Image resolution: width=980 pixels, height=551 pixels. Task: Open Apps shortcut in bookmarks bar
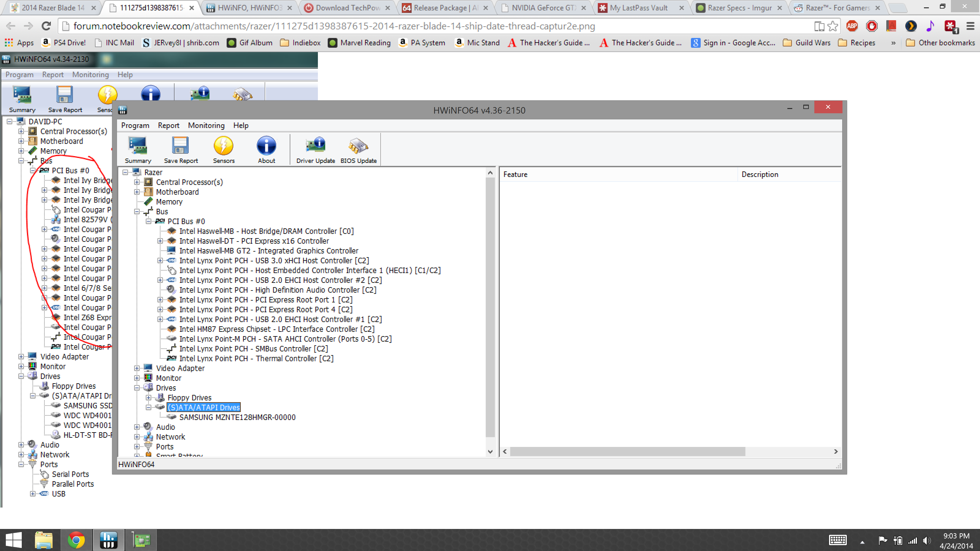tap(19, 43)
